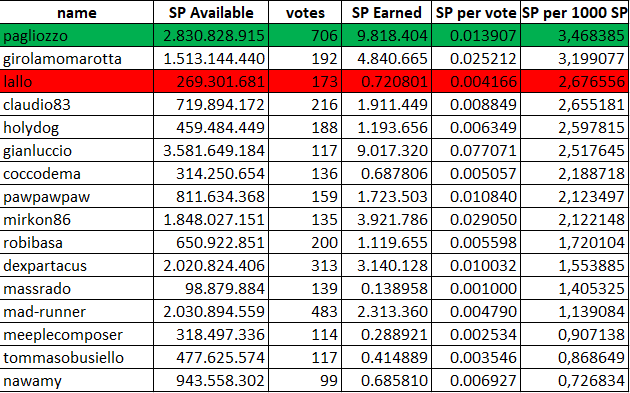Click the red 'lallo' name cell
The image size is (630, 393).
(x=76, y=82)
